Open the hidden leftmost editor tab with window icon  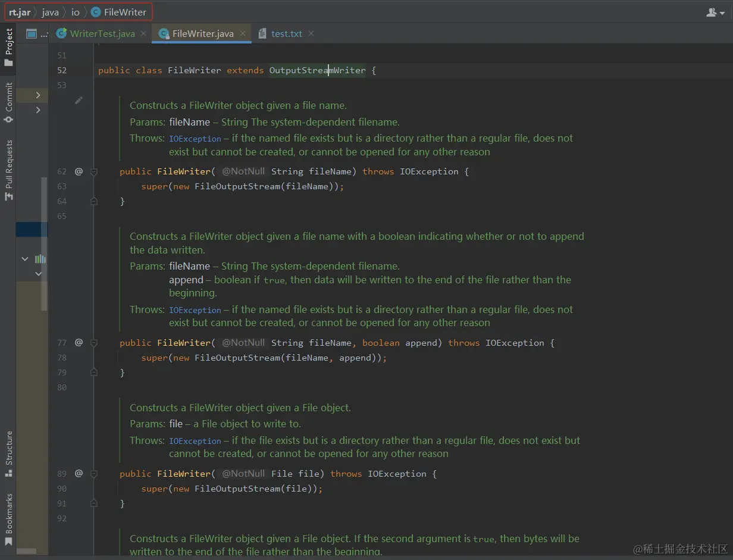click(32, 33)
